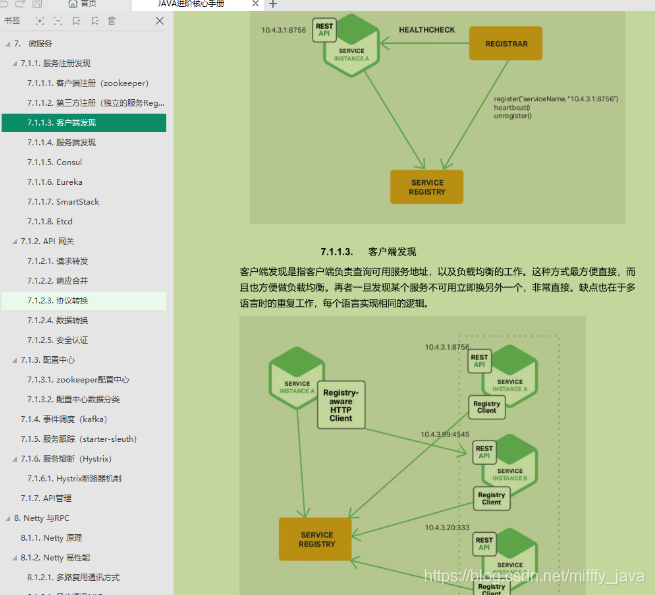Click the 7.1.1. 服务注册发现 bookmark label
Image resolution: width=655 pixels, height=595 pixels.
pos(56,64)
